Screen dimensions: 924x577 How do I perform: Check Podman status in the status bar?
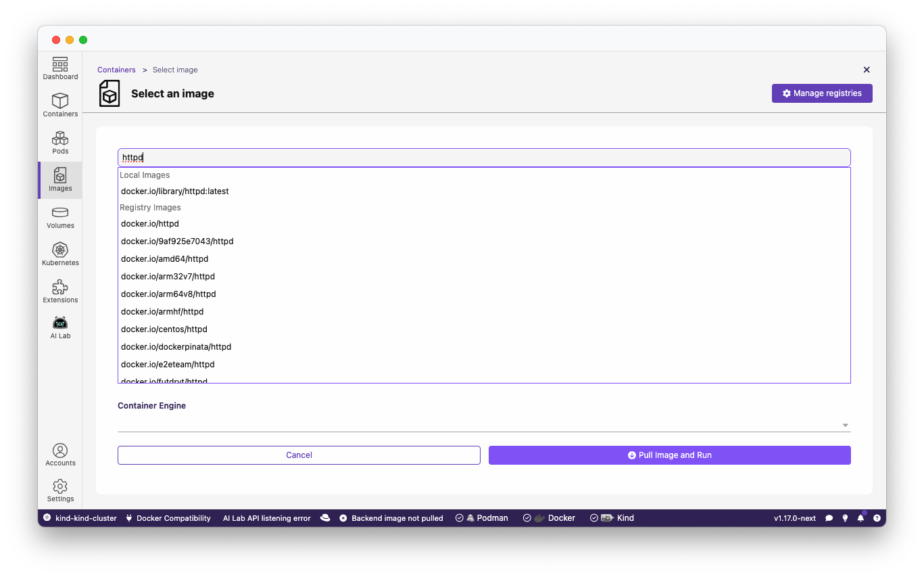click(482, 517)
